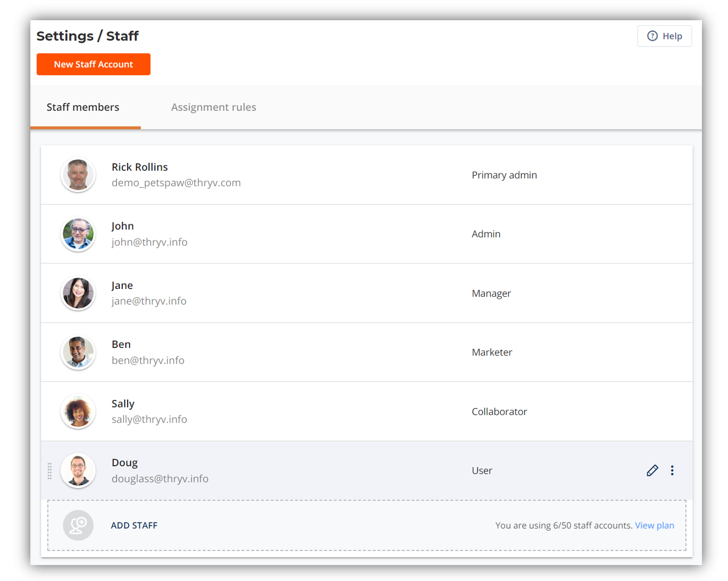Click the Marketer role label
The width and height of the screenshot is (728, 581).
click(492, 352)
